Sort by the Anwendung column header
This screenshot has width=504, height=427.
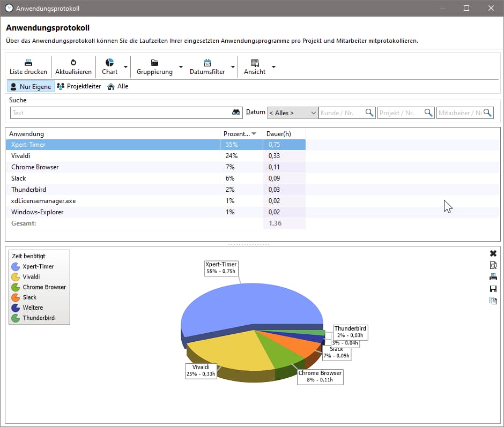(113, 133)
